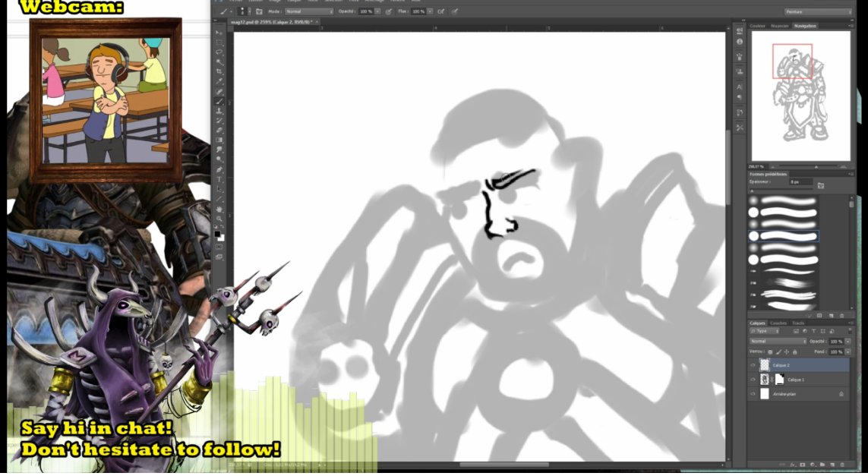
Task: Select the Spot Healing Brush tool
Action: pyautogui.click(x=219, y=91)
